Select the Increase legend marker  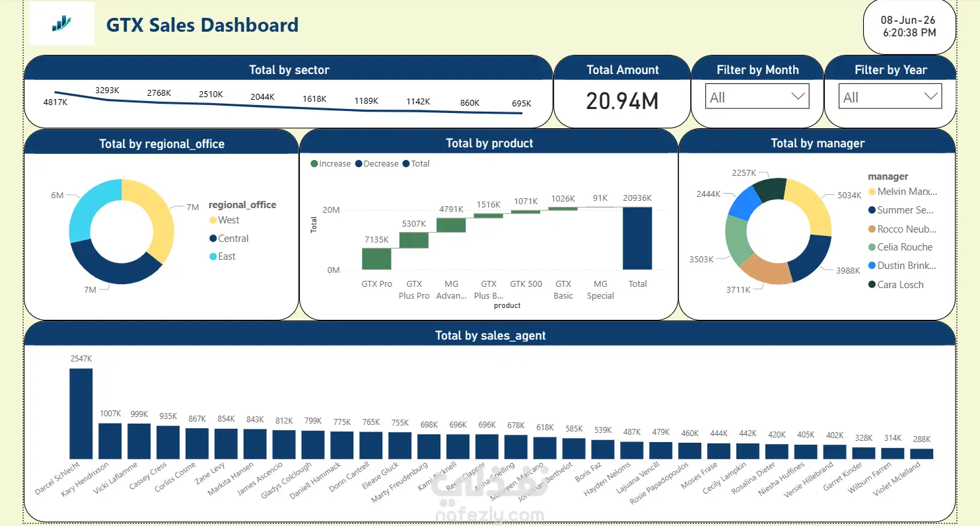pyautogui.click(x=314, y=164)
